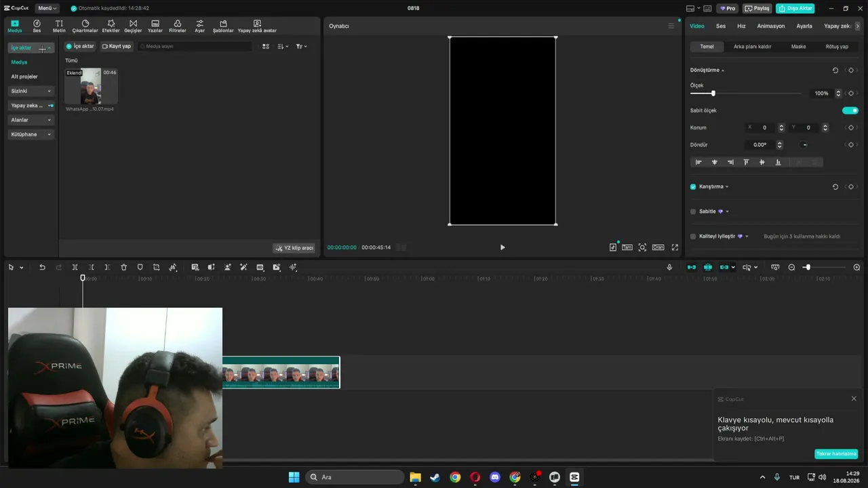Open the media sort dropdown
This screenshot has width=868, height=488.
[283, 46]
